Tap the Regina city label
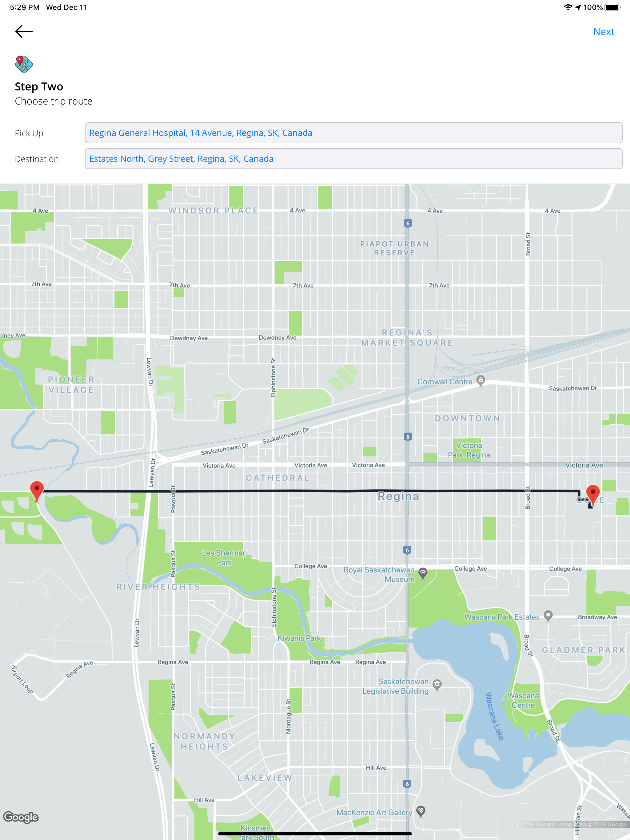This screenshot has width=630, height=840. pos(399,496)
